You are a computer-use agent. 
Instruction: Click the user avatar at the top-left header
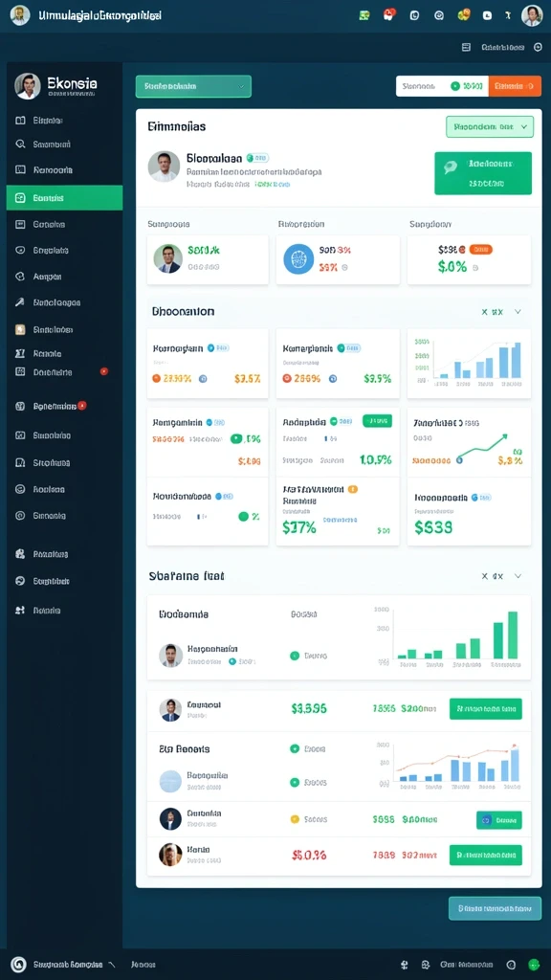[x=20, y=15]
